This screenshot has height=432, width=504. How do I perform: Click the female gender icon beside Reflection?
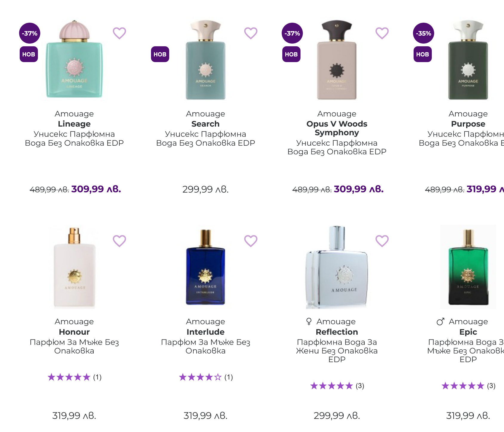[309, 322]
